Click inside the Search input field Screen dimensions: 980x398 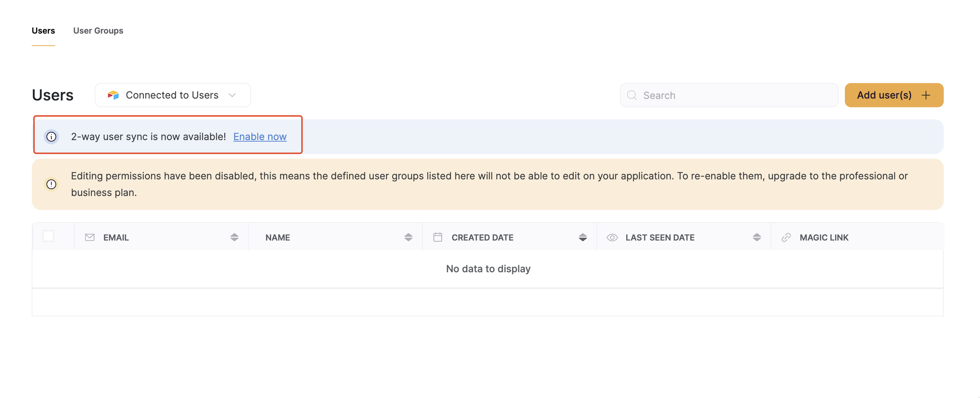click(x=723, y=95)
